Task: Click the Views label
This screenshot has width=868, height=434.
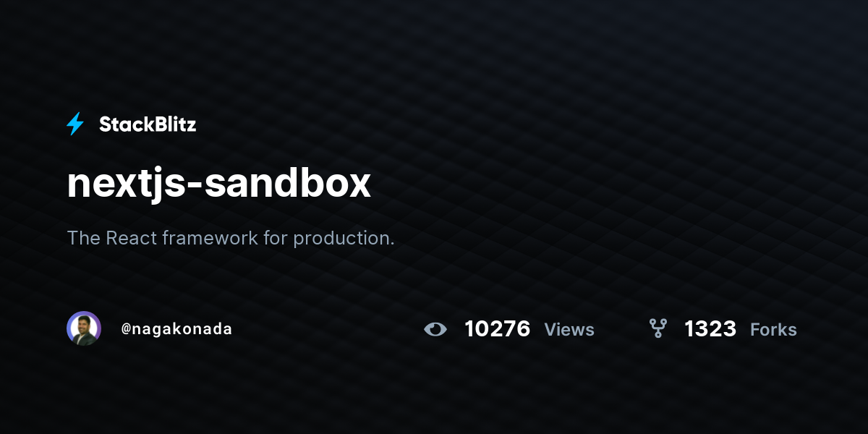Action: (x=569, y=330)
